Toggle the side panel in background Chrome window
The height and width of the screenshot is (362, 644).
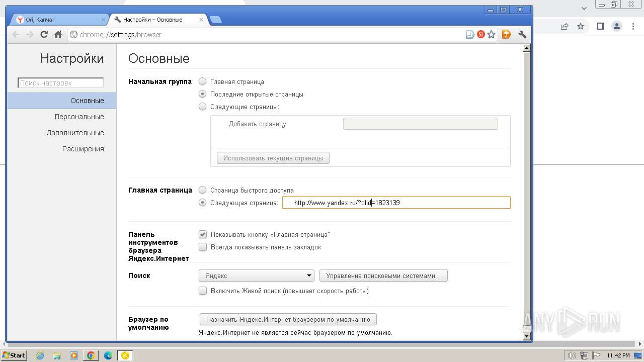click(x=601, y=26)
